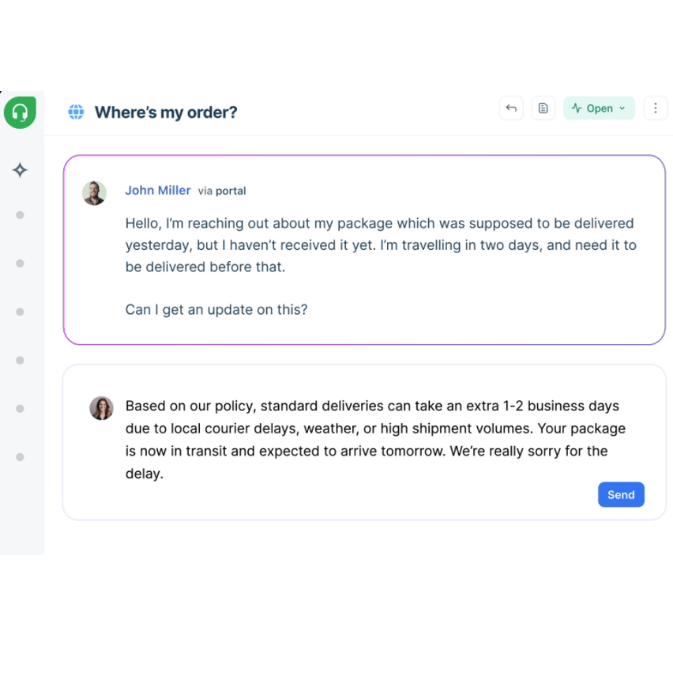The width and height of the screenshot is (673, 680).
Task: Click John Miller's customer message text
Action: (380, 246)
